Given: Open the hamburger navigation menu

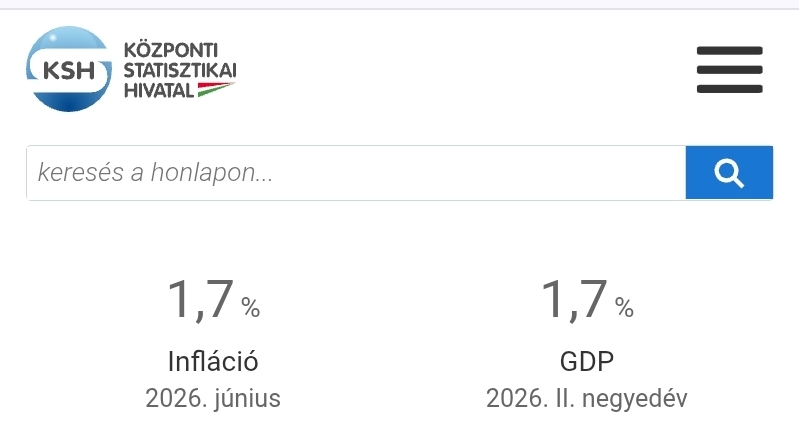Looking at the screenshot, I should [x=730, y=70].
